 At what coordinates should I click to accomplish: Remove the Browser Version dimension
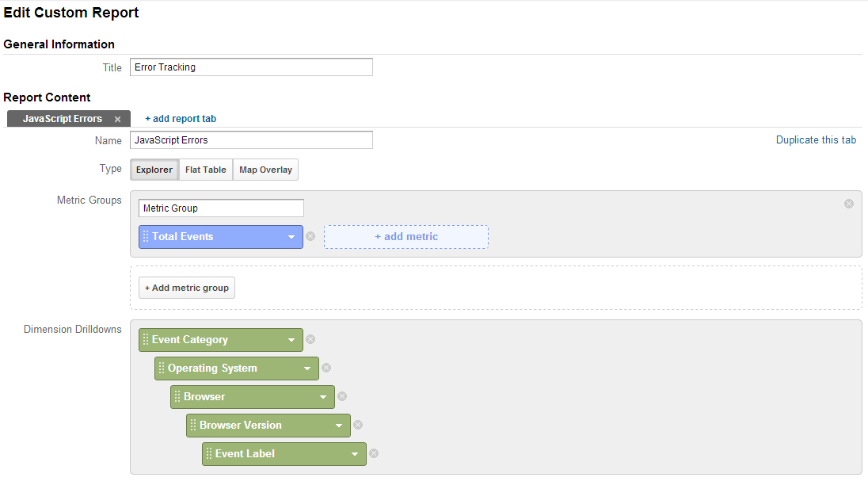358,426
